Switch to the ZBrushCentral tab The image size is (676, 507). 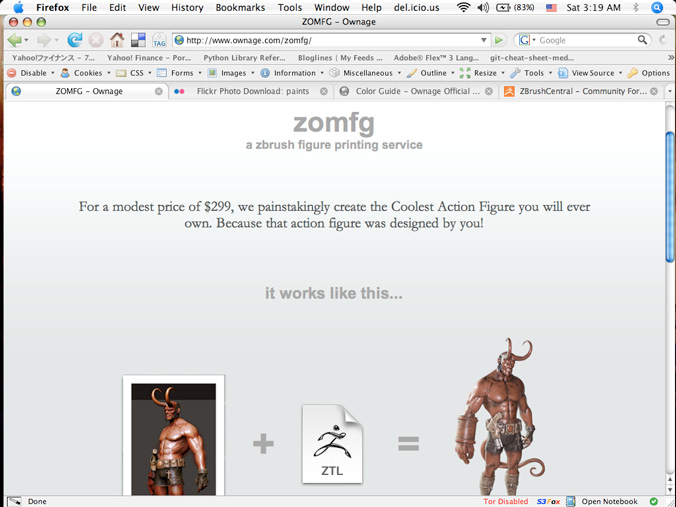pos(581,91)
